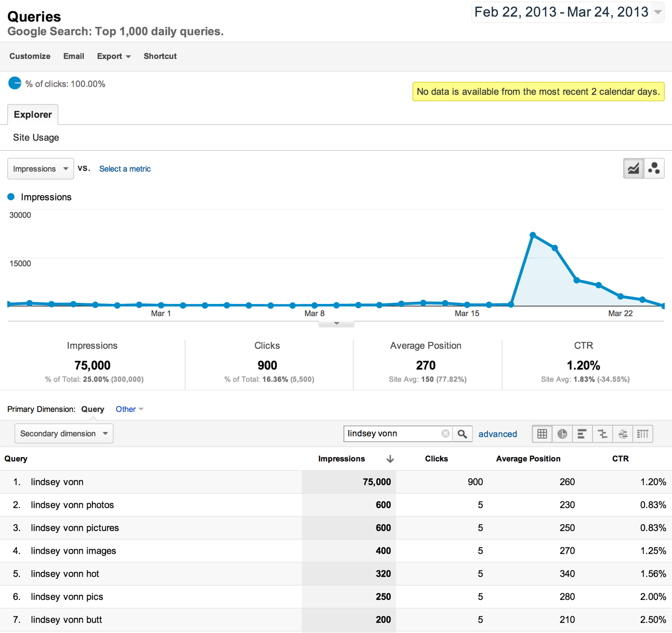Open the Secondary dimension dropdown
The height and width of the screenshot is (633, 672).
[64, 434]
